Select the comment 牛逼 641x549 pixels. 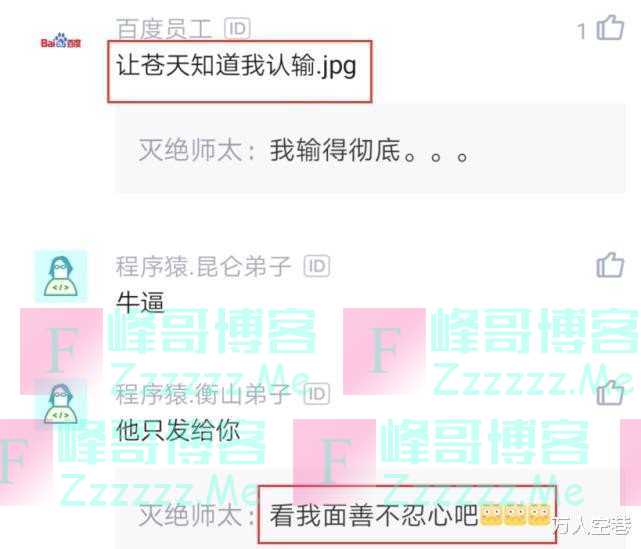point(140,302)
